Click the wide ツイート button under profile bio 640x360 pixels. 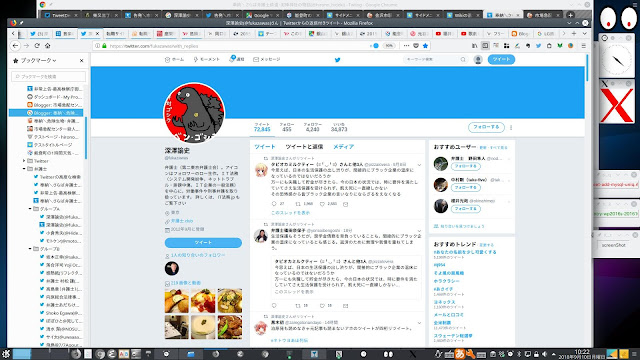[203, 243]
